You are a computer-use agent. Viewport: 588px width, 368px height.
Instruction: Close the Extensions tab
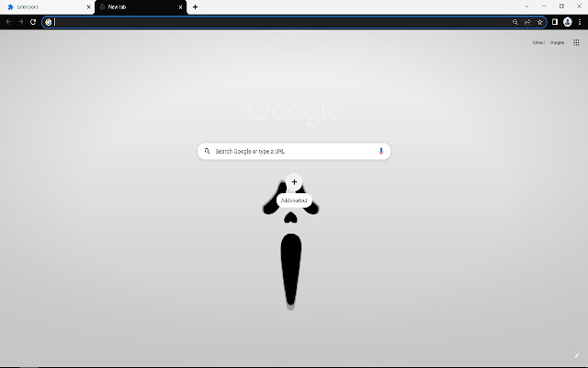pos(88,7)
